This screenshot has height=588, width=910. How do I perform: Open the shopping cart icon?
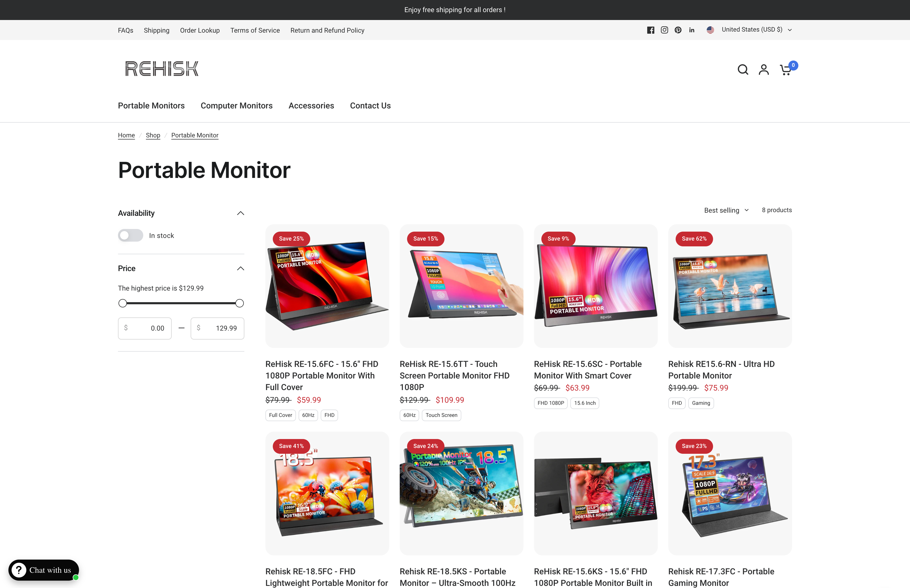tap(785, 69)
